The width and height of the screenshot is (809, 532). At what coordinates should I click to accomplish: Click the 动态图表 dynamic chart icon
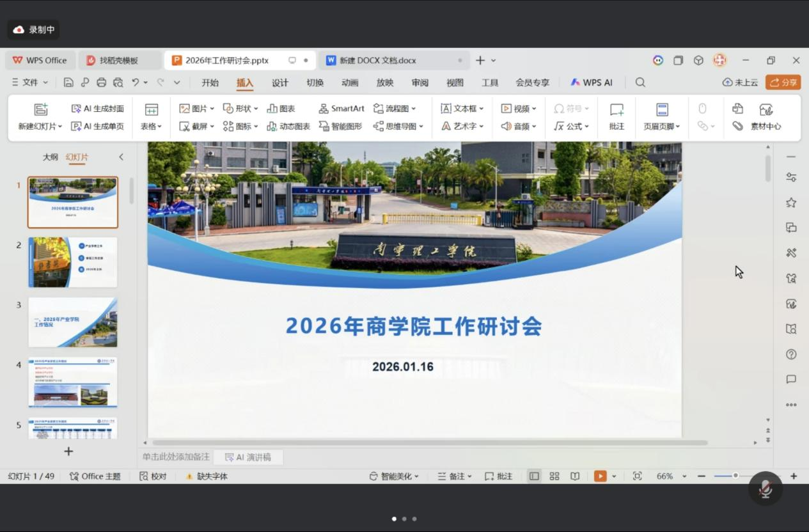(272, 127)
